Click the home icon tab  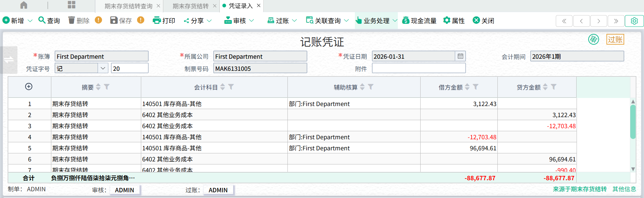24,5
